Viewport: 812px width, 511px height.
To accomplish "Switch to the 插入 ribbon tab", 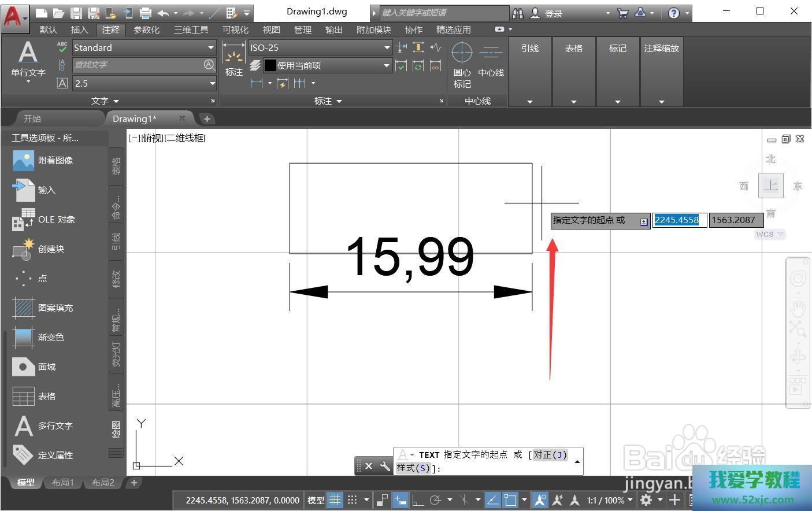I will [79, 29].
